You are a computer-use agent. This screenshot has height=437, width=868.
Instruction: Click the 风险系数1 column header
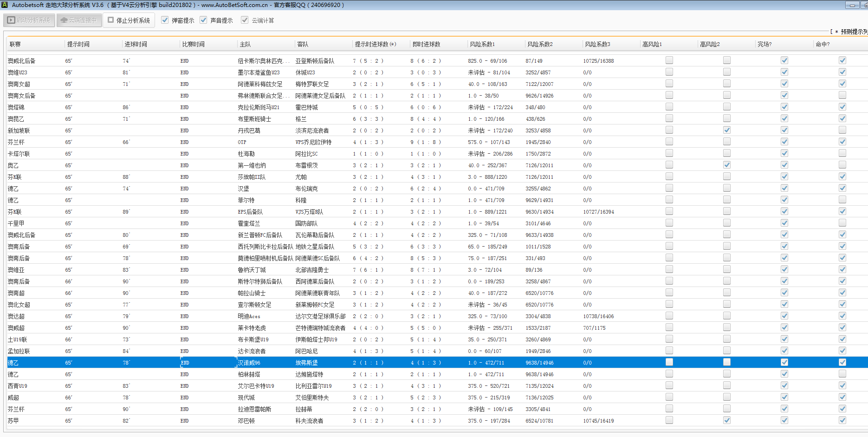click(482, 44)
